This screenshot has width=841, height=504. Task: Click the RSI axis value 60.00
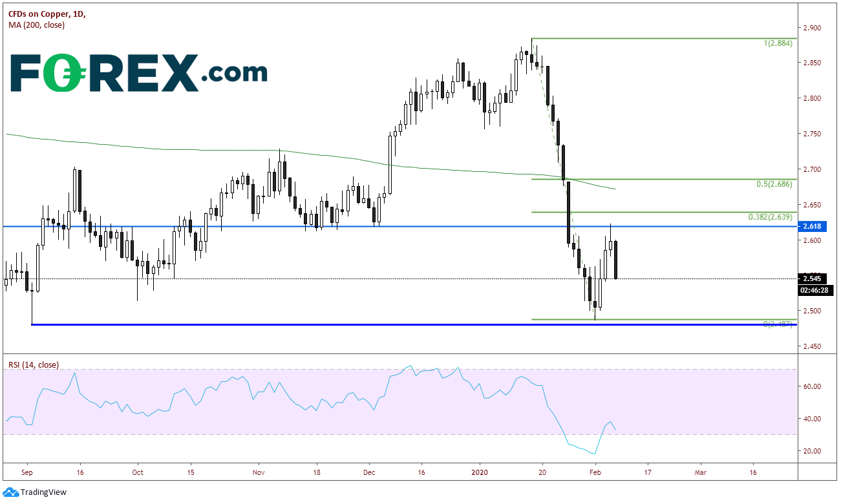[812, 386]
